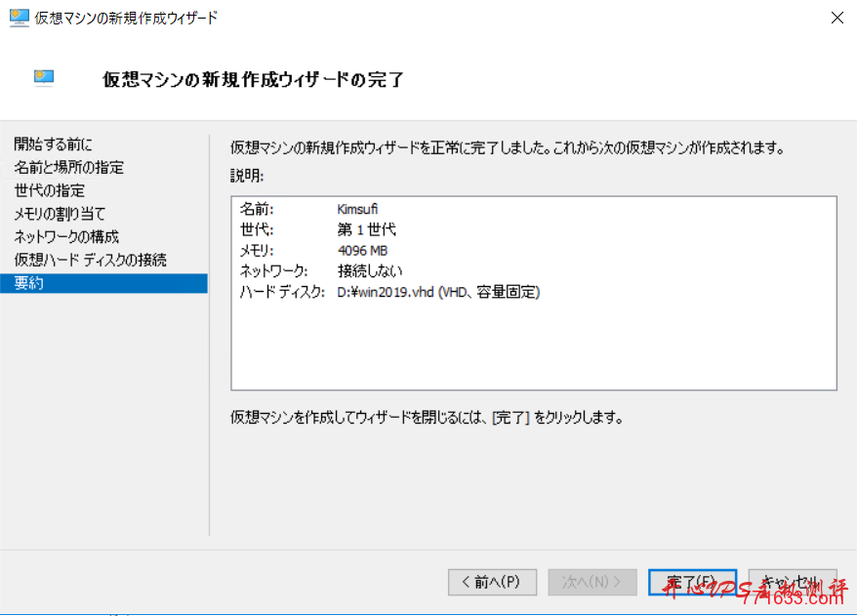Image resolution: width=857 pixels, height=616 pixels.
Task: Open the ネットワークの構成 step
Action: tap(65, 236)
